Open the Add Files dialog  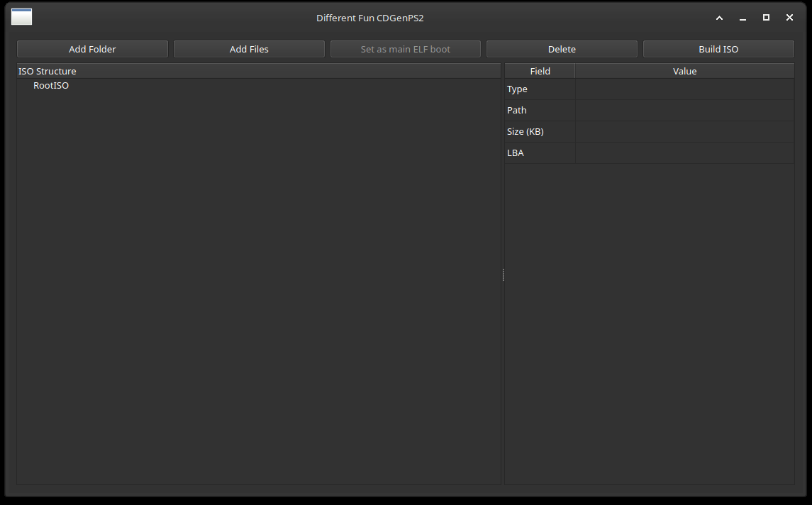coord(249,49)
